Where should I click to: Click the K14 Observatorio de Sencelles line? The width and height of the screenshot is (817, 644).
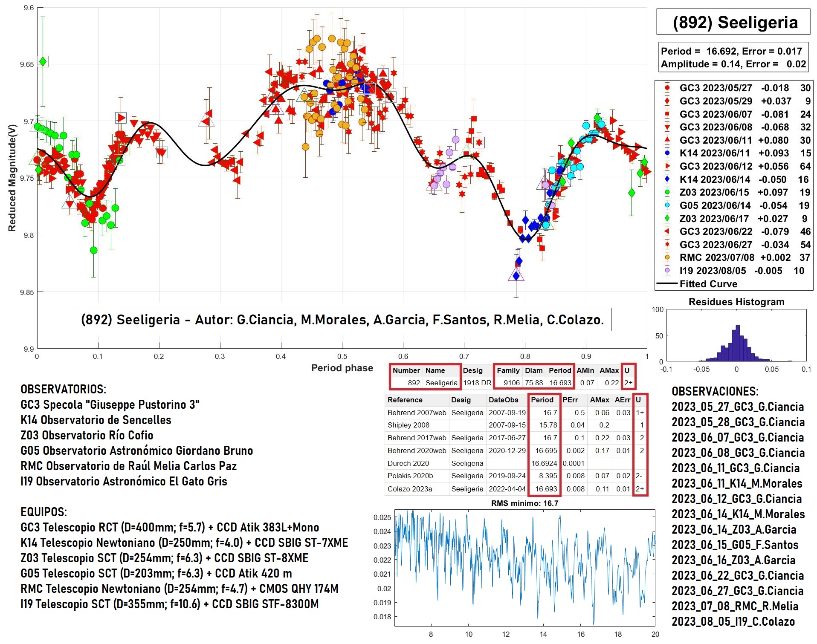96,420
